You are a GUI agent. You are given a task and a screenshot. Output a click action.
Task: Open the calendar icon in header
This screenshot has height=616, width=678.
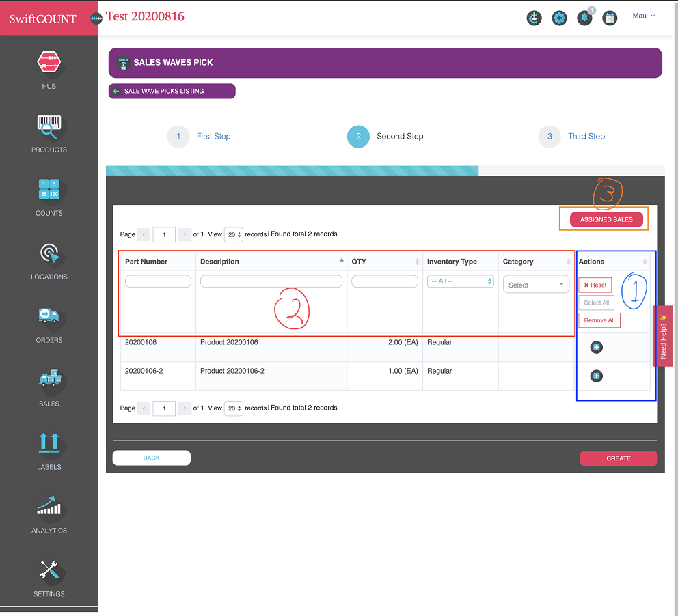610,18
